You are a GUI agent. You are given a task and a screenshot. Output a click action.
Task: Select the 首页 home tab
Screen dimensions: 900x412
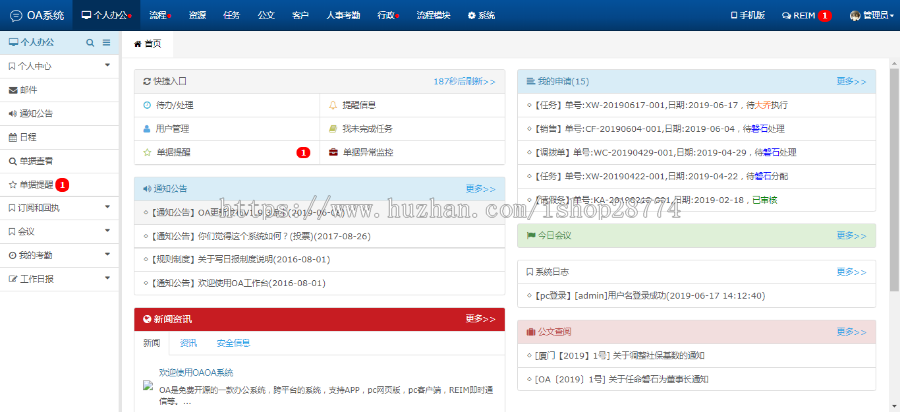click(x=148, y=44)
